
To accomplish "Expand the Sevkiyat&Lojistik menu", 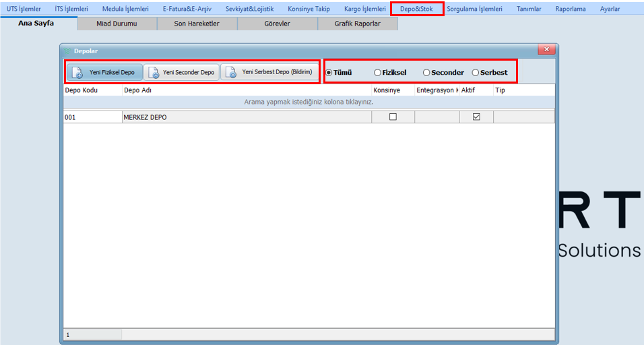I will point(249,9).
